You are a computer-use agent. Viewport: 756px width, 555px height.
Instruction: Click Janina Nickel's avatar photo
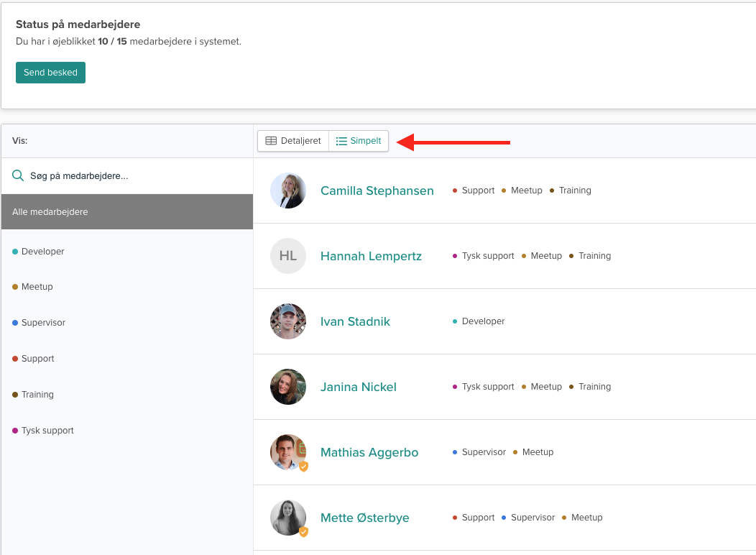pyautogui.click(x=288, y=387)
